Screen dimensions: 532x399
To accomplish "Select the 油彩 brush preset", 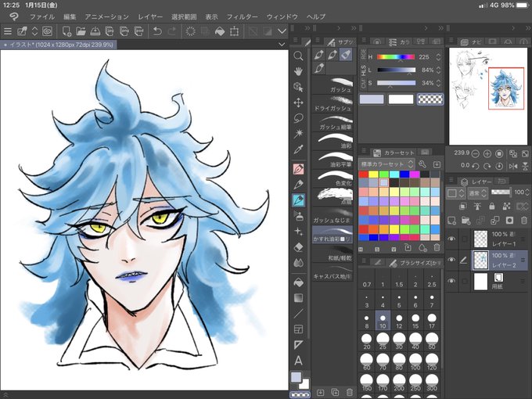I will (x=332, y=142).
